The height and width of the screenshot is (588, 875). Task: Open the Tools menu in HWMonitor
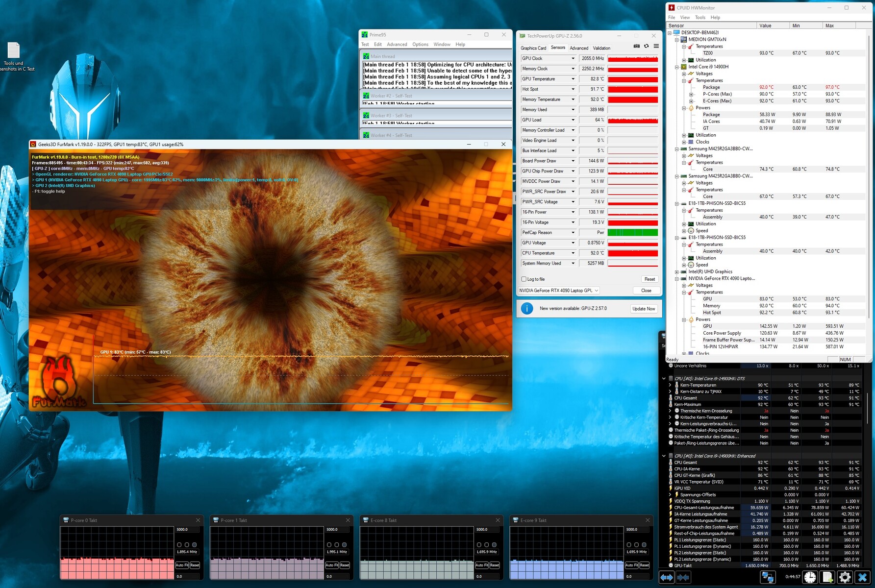[x=700, y=18]
